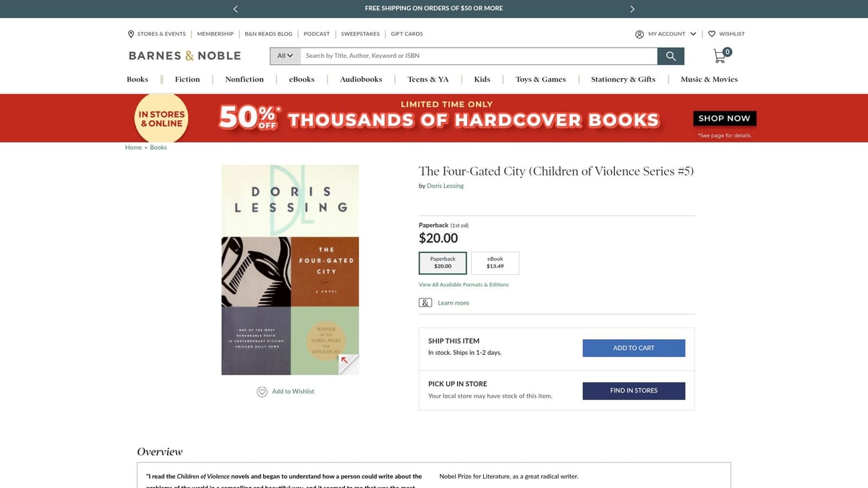Open the shopping cart icon

coord(720,56)
